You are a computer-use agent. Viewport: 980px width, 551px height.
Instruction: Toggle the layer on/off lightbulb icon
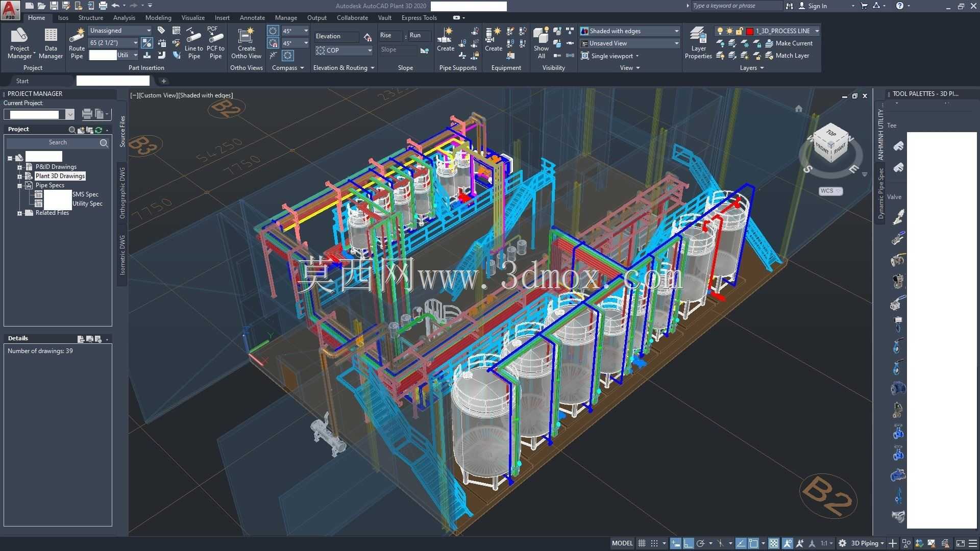pyautogui.click(x=720, y=31)
